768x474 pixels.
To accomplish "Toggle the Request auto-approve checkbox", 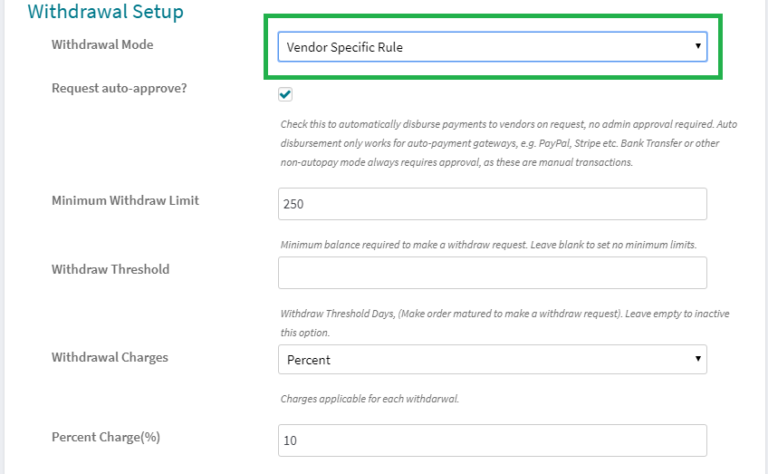I will click(x=285, y=94).
